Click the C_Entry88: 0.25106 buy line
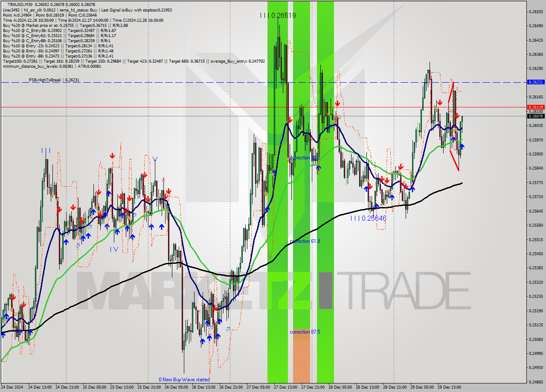Image resolution: width=546 pixels, height=392 pixels. (x=57, y=41)
